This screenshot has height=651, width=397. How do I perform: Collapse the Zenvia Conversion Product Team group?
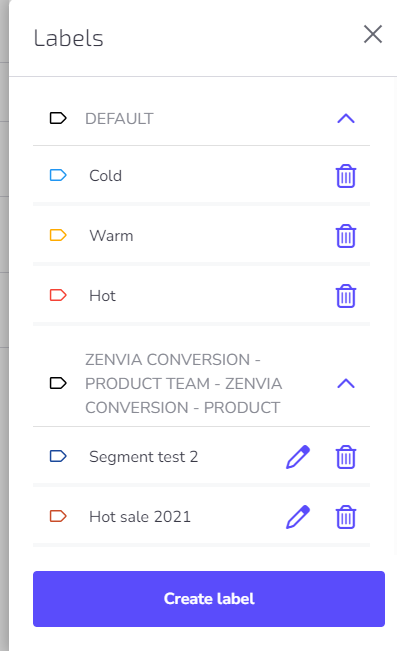tap(346, 383)
